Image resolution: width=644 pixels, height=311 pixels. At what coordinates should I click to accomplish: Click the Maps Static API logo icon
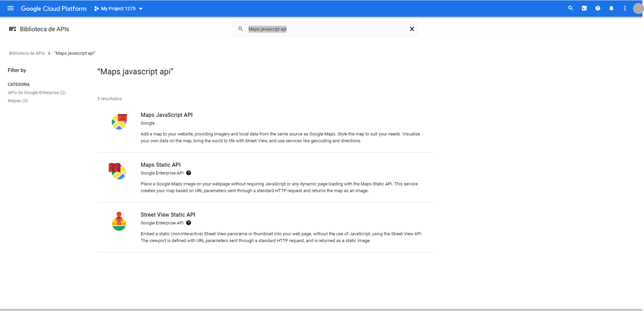click(x=118, y=171)
